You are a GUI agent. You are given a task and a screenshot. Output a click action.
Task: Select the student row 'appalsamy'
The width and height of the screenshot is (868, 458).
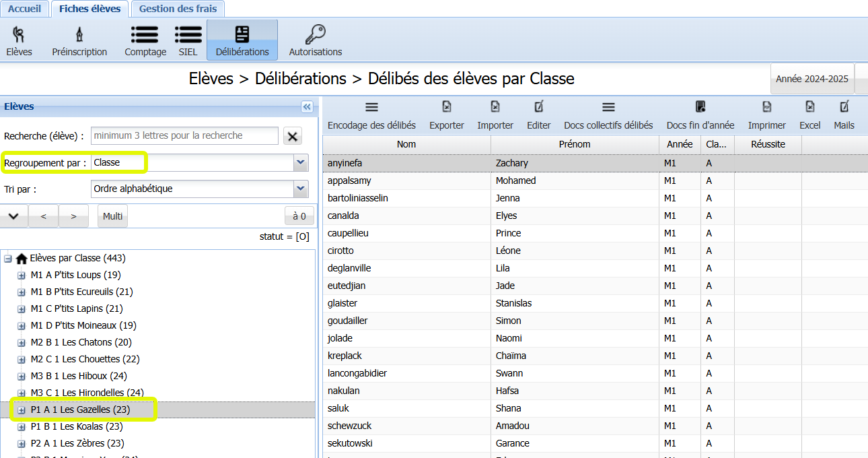point(595,181)
